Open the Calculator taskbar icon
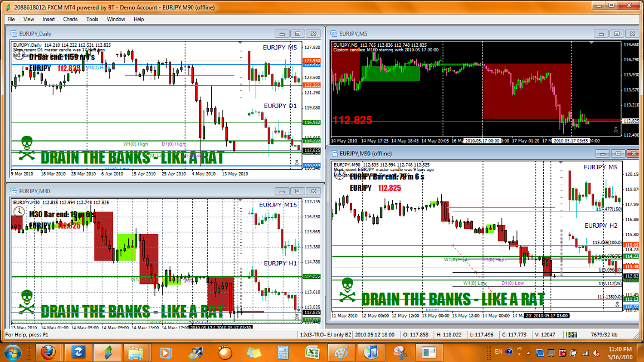This screenshot has width=644, height=362. tap(282, 353)
